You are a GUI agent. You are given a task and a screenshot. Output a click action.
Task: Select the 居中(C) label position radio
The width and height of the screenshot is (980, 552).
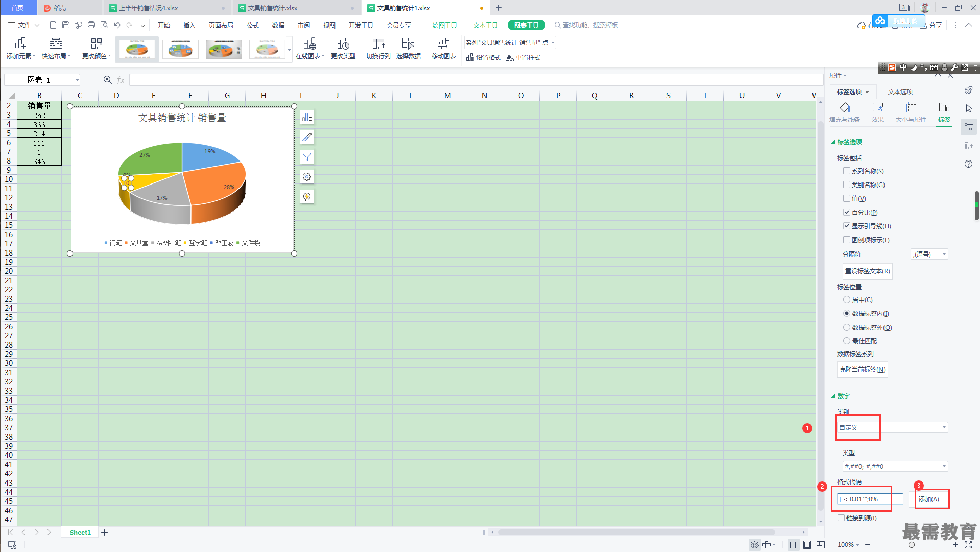click(x=847, y=300)
